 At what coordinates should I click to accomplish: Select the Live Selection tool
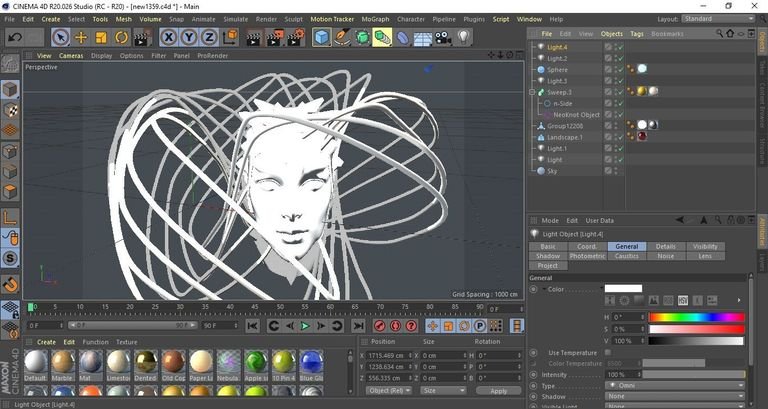coord(60,37)
